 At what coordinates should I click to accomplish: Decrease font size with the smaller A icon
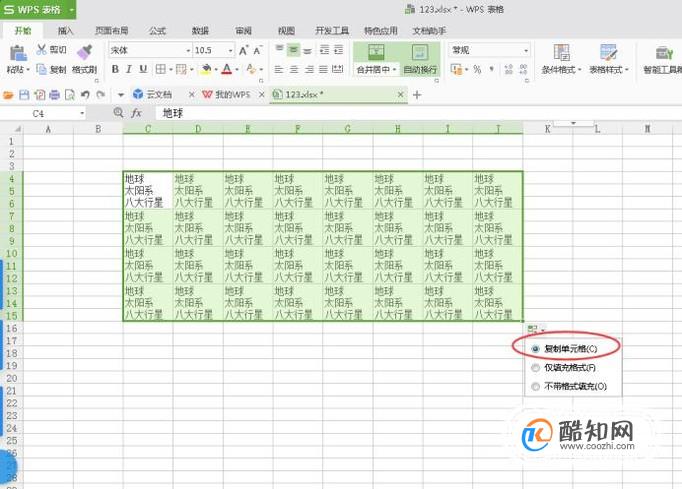(x=257, y=50)
